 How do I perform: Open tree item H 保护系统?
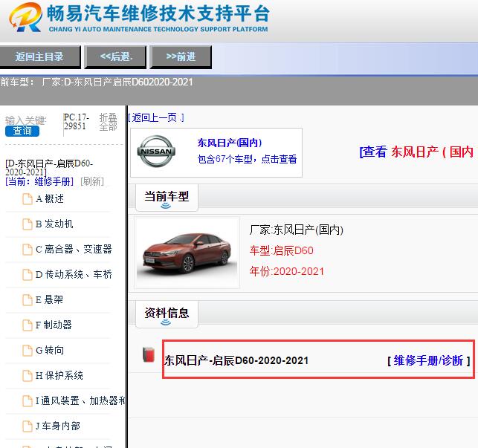pyautogui.click(x=59, y=376)
